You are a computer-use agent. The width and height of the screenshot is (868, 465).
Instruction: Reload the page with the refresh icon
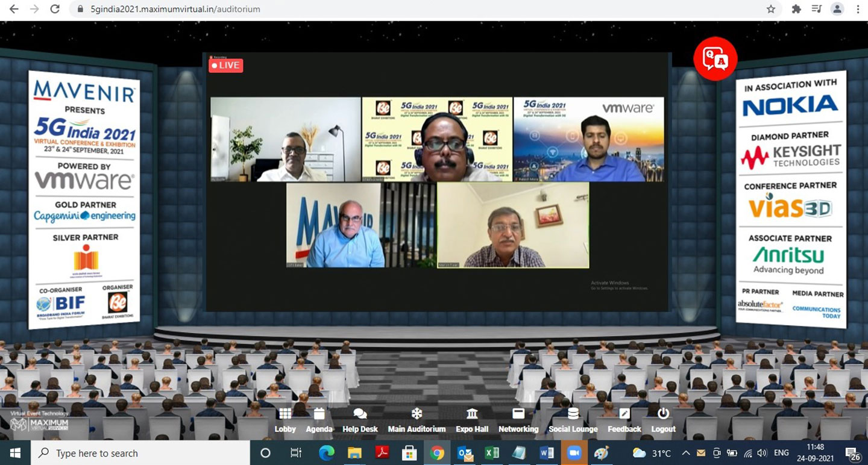55,9
